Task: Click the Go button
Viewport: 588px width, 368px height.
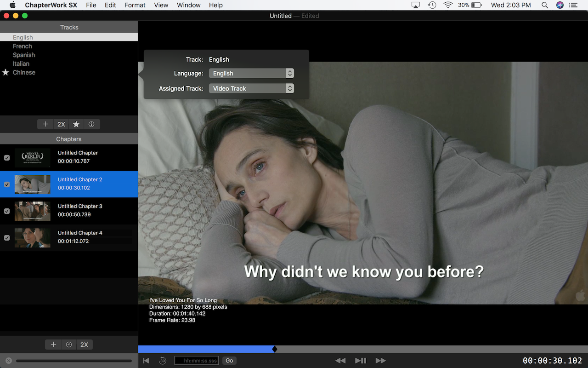Action: [x=229, y=361]
